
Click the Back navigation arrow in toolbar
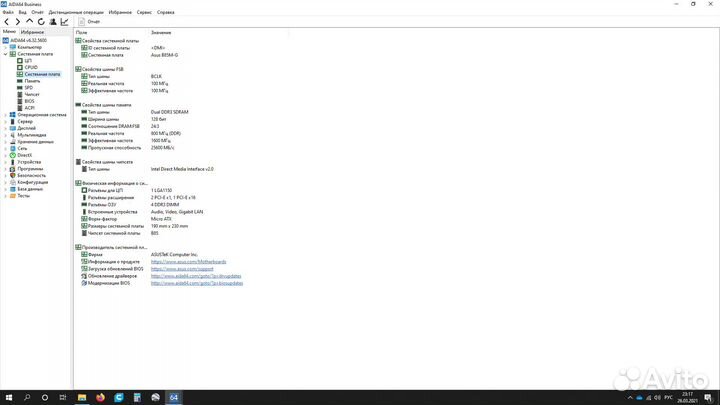click(6, 21)
